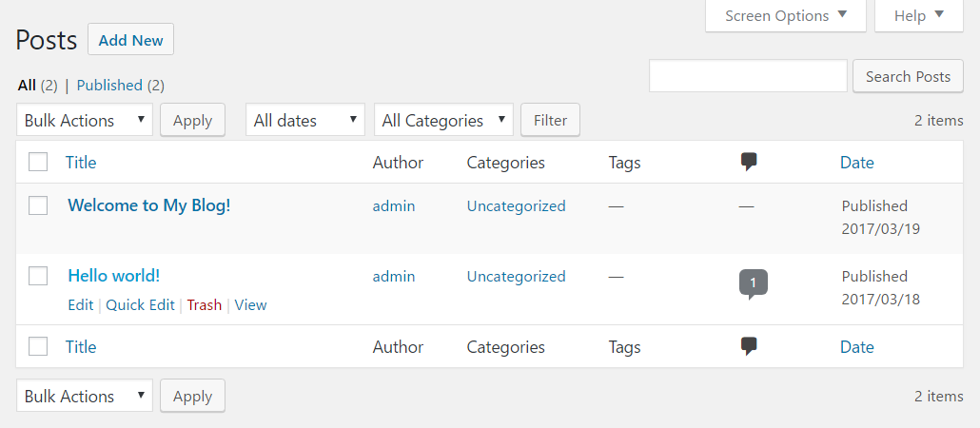Open the All dates dropdown
980x428 pixels.
[305, 121]
